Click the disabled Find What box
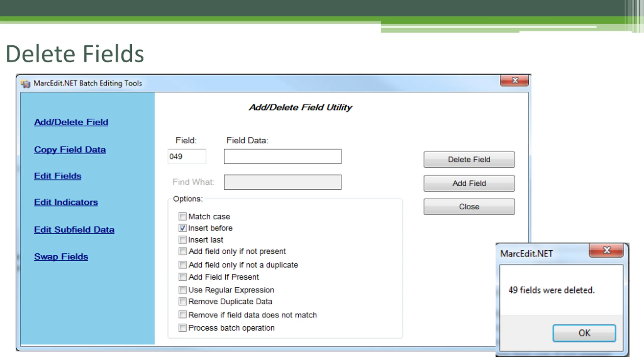 pyautogui.click(x=283, y=182)
